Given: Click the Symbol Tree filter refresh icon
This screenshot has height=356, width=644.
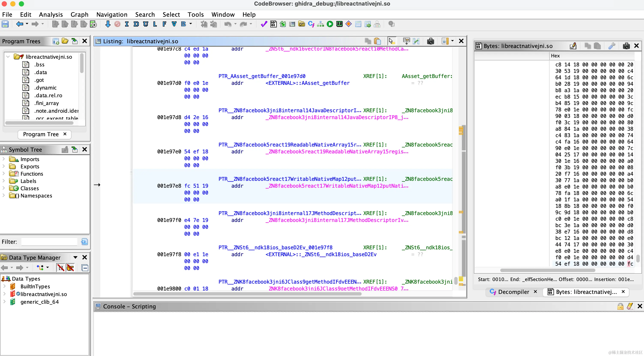Looking at the screenshot, I should (84, 242).
